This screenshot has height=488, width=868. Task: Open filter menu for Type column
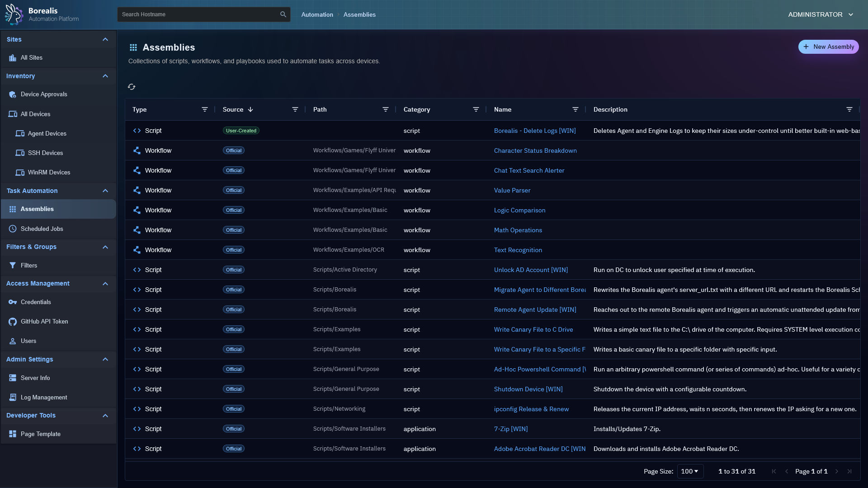[x=205, y=109]
